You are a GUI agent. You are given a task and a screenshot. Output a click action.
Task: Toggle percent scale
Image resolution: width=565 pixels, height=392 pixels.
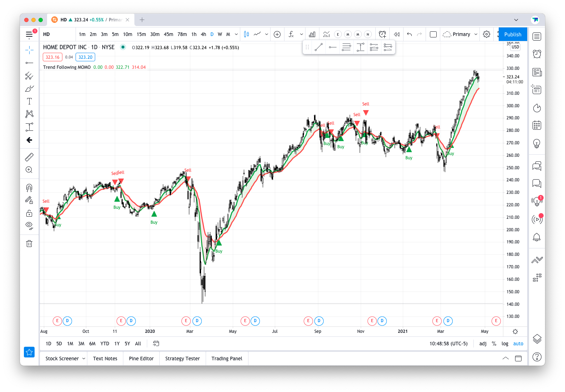coord(494,344)
